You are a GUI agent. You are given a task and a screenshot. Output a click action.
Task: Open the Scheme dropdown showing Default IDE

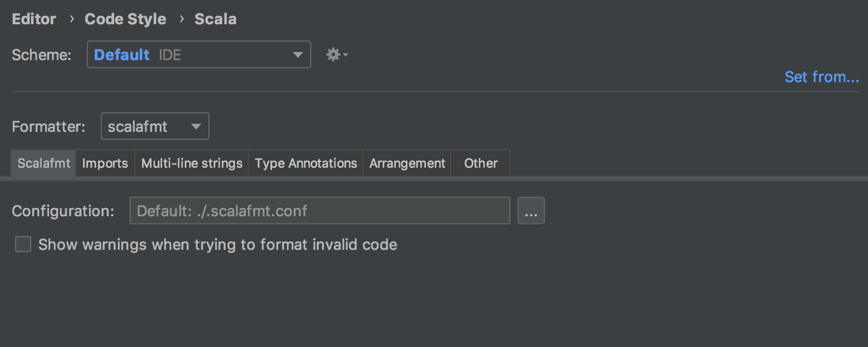pyautogui.click(x=199, y=54)
